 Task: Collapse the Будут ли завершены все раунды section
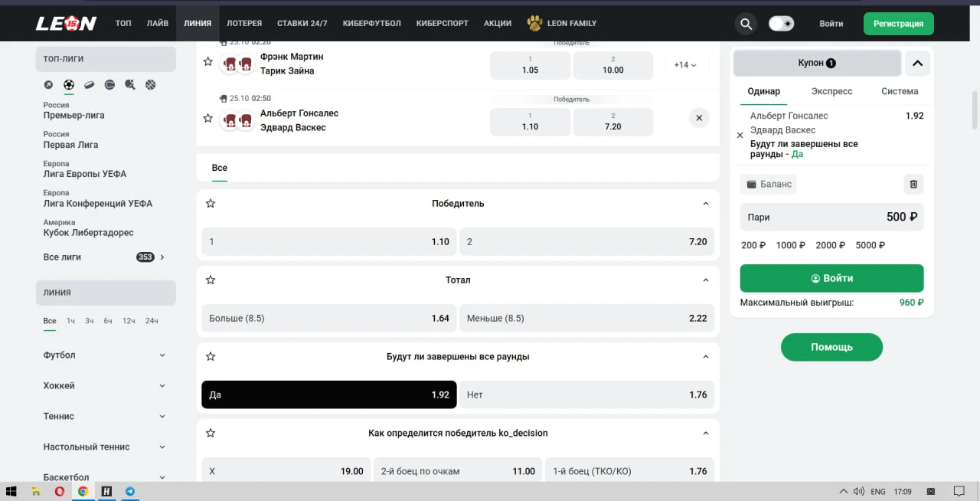[x=706, y=357]
